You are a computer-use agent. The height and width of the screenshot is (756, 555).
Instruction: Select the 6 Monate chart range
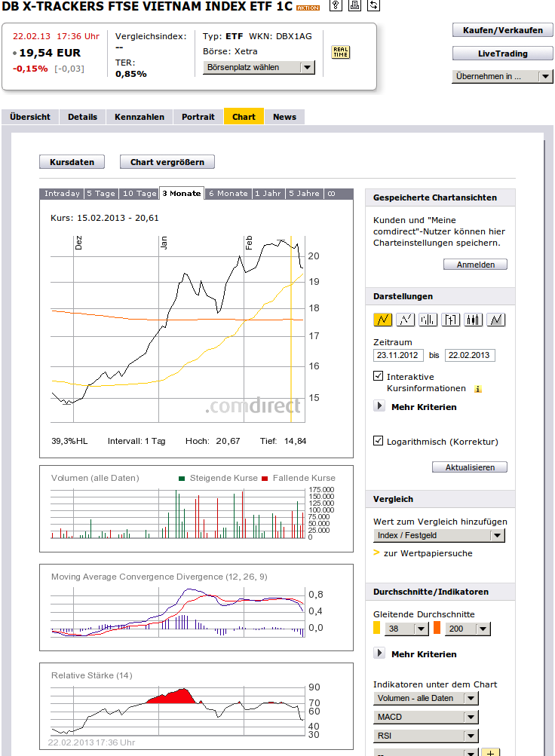coord(228,194)
